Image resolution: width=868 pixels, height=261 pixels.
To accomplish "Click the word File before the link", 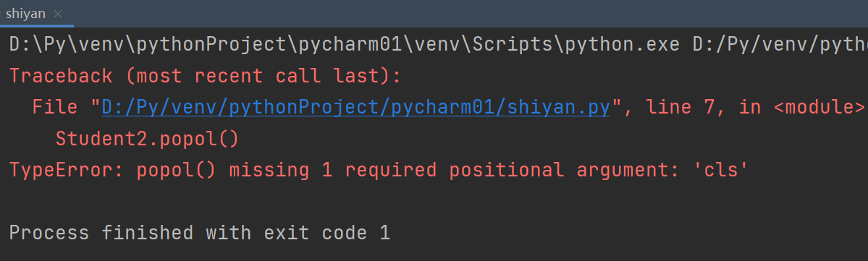I will (55, 107).
